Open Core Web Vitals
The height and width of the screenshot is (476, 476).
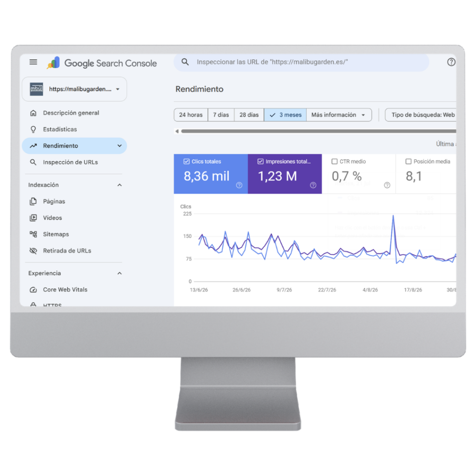click(x=65, y=290)
